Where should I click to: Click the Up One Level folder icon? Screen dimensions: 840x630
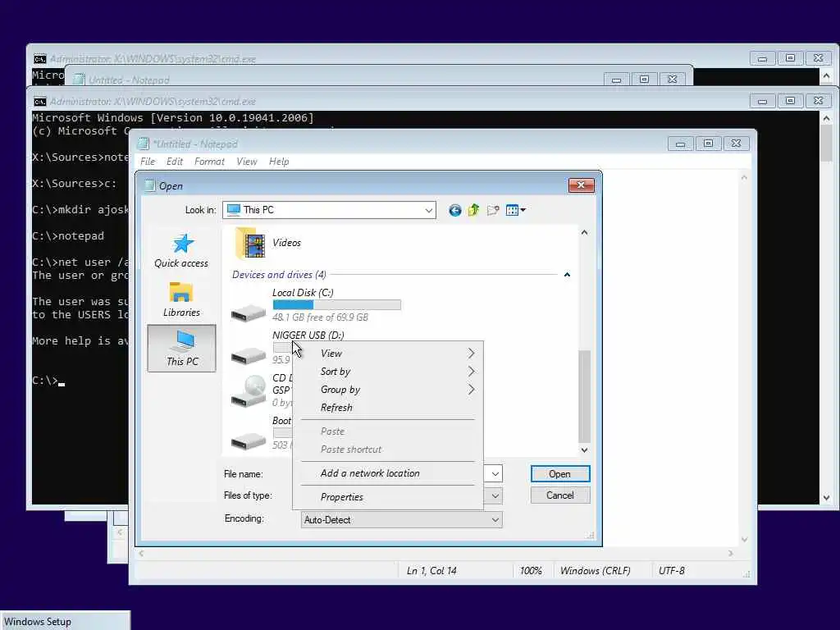pyautogui.click(x=473, y=210)
